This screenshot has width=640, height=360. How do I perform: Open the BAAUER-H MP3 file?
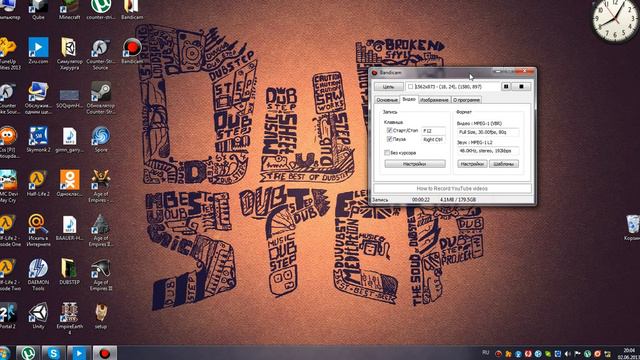[69, 227]
